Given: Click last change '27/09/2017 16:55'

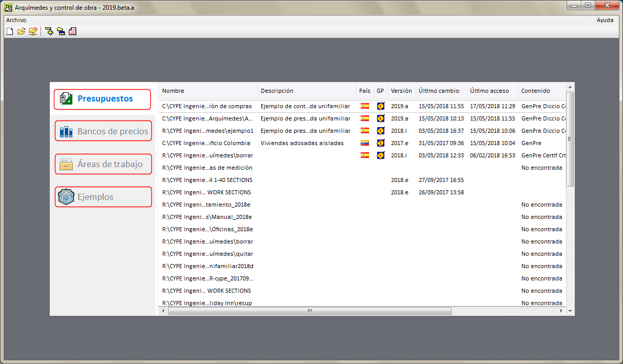Looking at the screenshot, I should coord(441,180).
